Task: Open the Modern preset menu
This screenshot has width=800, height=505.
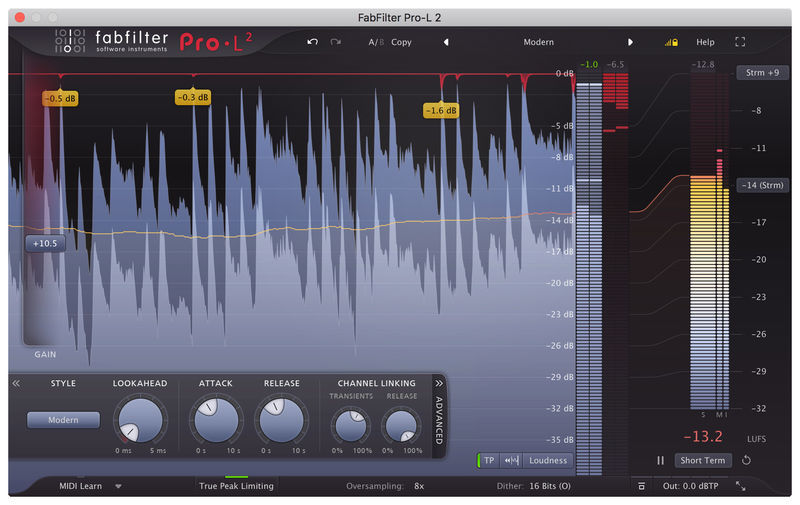Action: click(538, 42)
